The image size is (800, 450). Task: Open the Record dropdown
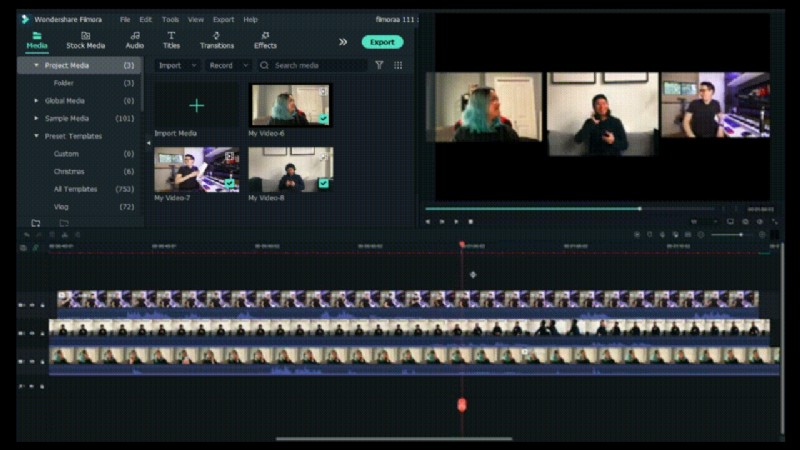228,65
